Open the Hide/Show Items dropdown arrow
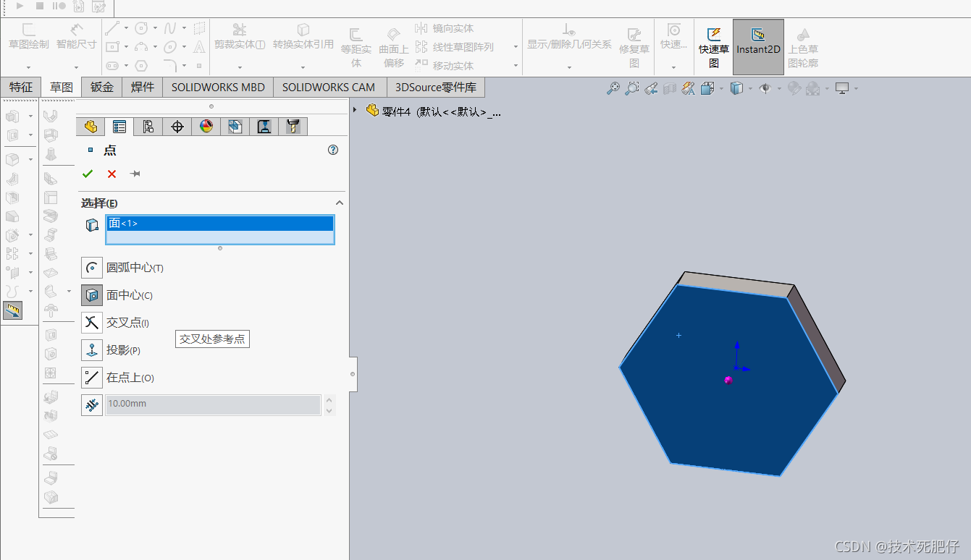971x560 pixels. pyautogui.click(x=779, y=88)
